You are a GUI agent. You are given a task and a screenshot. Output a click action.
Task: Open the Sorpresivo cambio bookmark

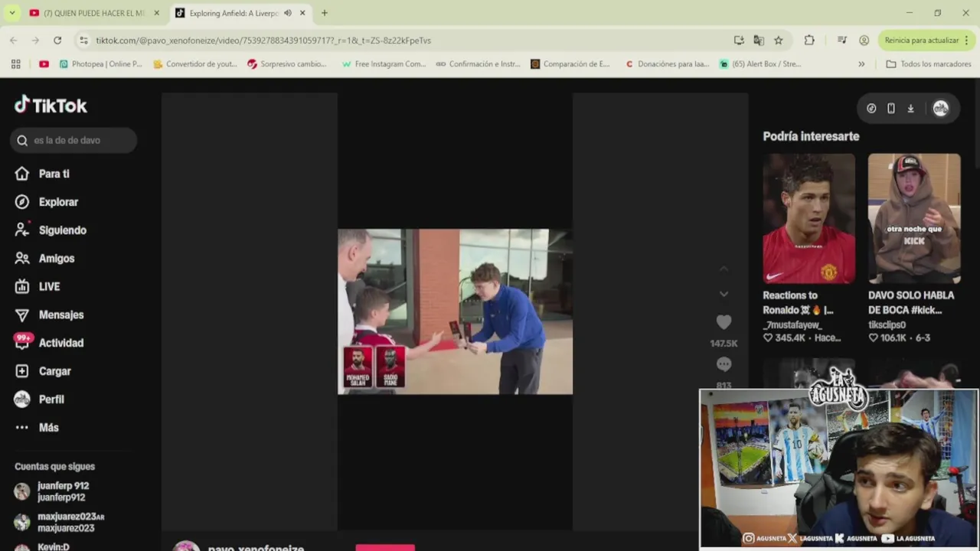point(287,64)
